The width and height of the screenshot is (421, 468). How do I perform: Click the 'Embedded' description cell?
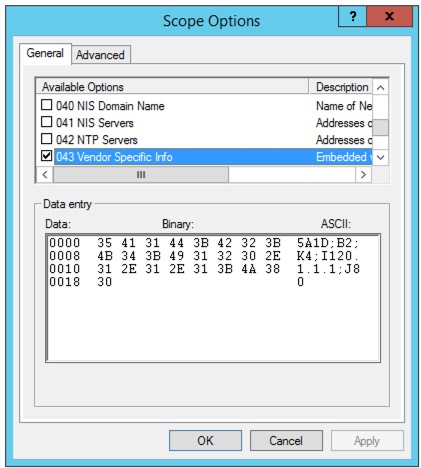(x=344, y=157)
